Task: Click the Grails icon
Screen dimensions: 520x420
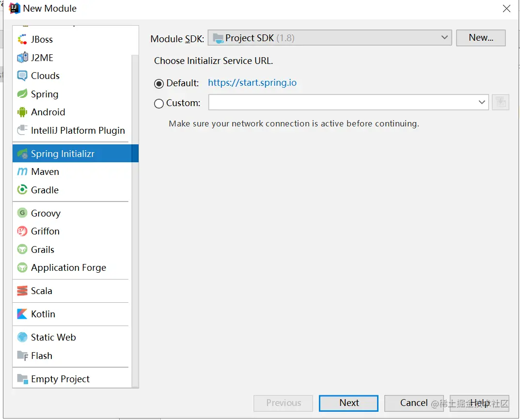Action: (22, 249)
